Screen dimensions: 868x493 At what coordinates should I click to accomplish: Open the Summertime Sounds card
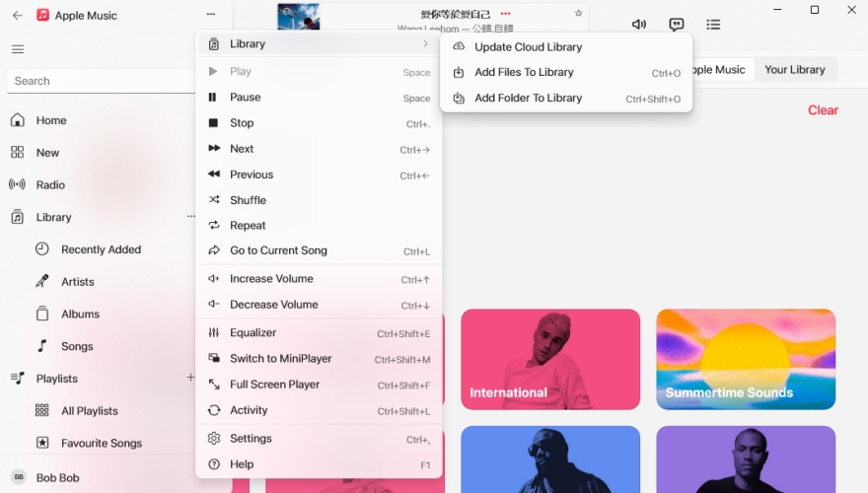746,360
